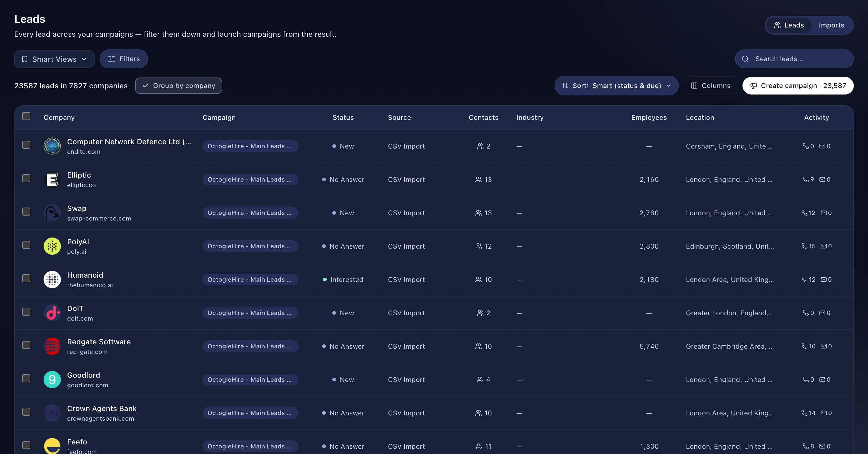Open the Filters panel
868x454 pixels.
click(x=124, y=59)
